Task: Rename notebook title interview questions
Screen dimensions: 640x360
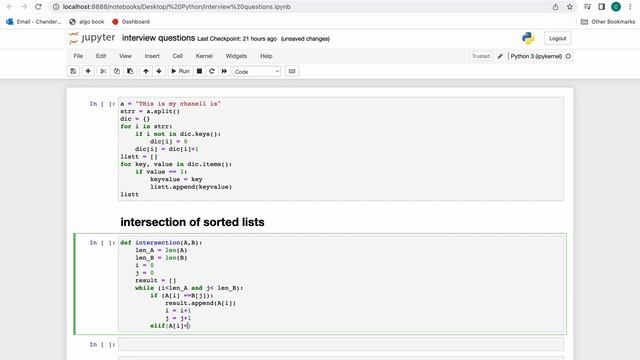Action: [x=158, y=38]
